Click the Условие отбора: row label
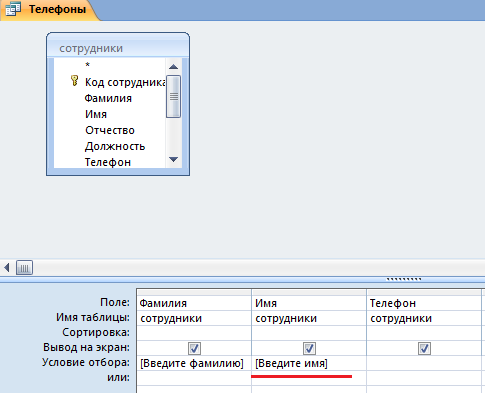This screenshot has height=393, width=485. point(86,362)
